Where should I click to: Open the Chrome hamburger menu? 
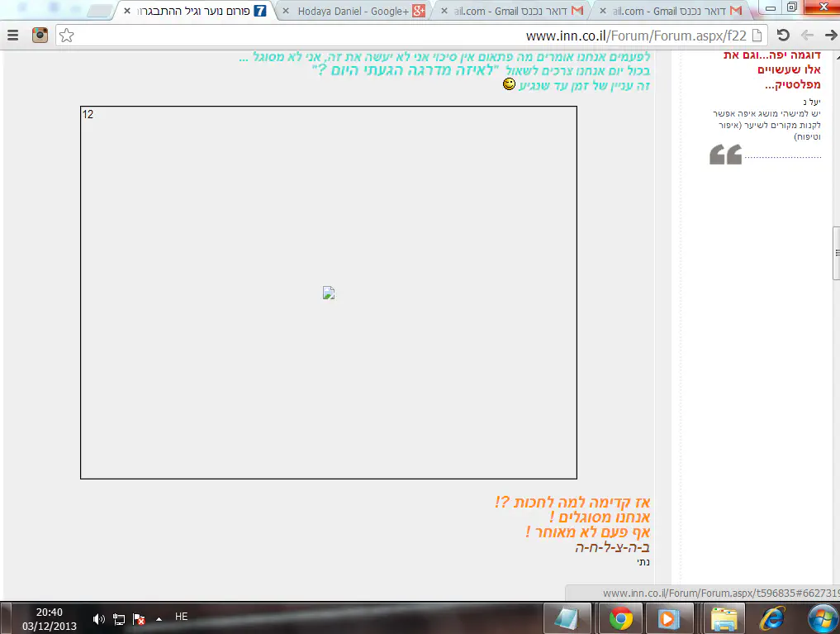tap(12, 36)
